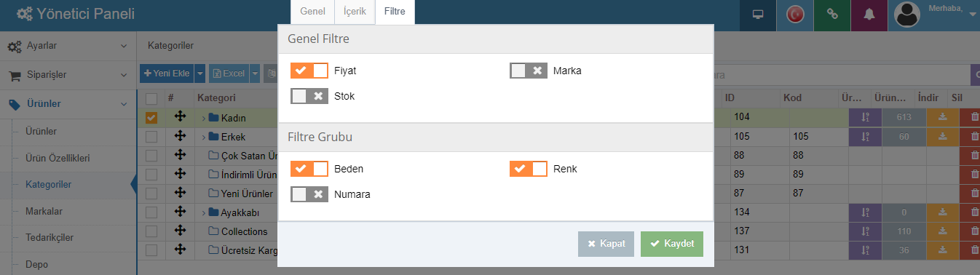This screenshot has height=275, width=980.
Task: Expand the Ayakkabı category tree arrow
Action: point(203,213)
